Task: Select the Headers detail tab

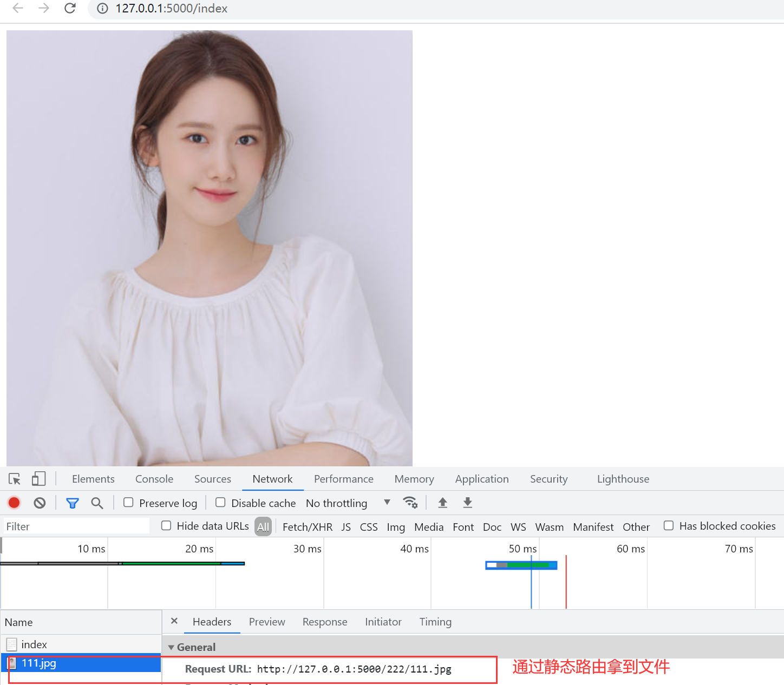Action: (x=212, y=622)
